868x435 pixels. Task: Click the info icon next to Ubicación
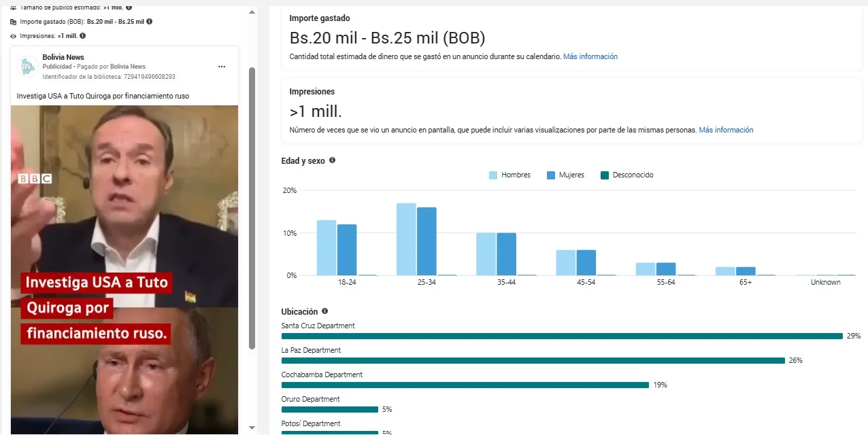pyautogui.click(x=324, y=311)
